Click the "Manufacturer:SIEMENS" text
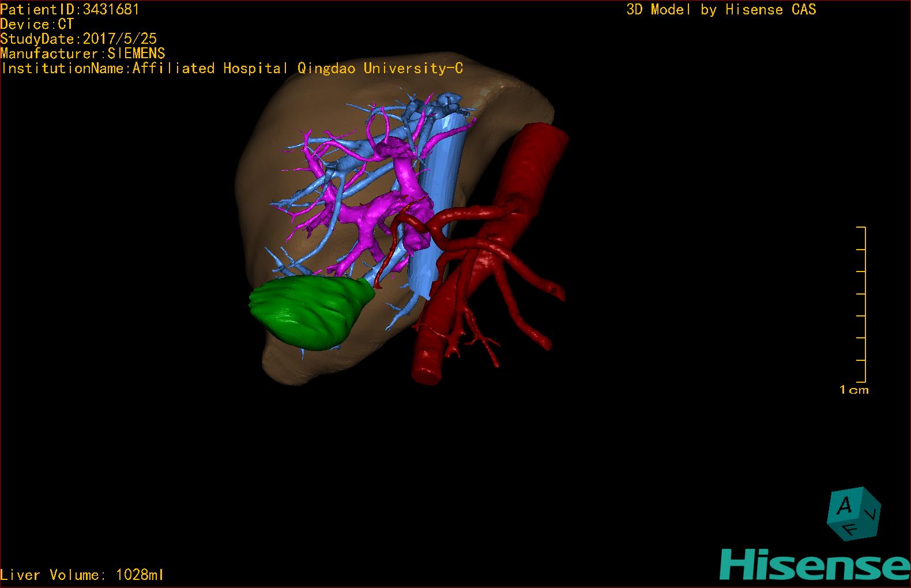Screen dimensions: 911x588 [82, 54]
